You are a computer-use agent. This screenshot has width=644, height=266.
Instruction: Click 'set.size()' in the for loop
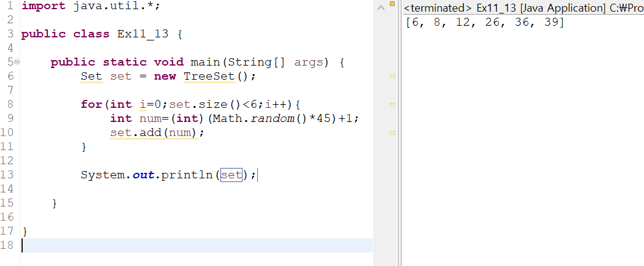click(206, 105)
